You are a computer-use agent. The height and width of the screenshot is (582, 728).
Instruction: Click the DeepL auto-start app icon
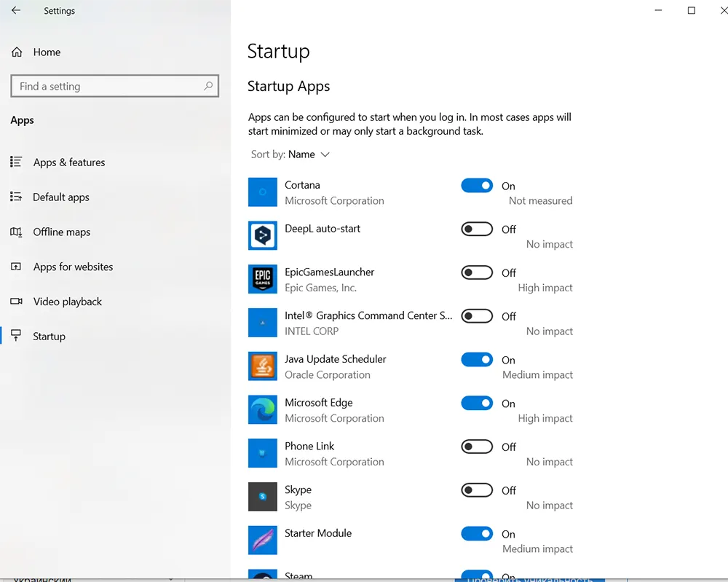(262, 235)
